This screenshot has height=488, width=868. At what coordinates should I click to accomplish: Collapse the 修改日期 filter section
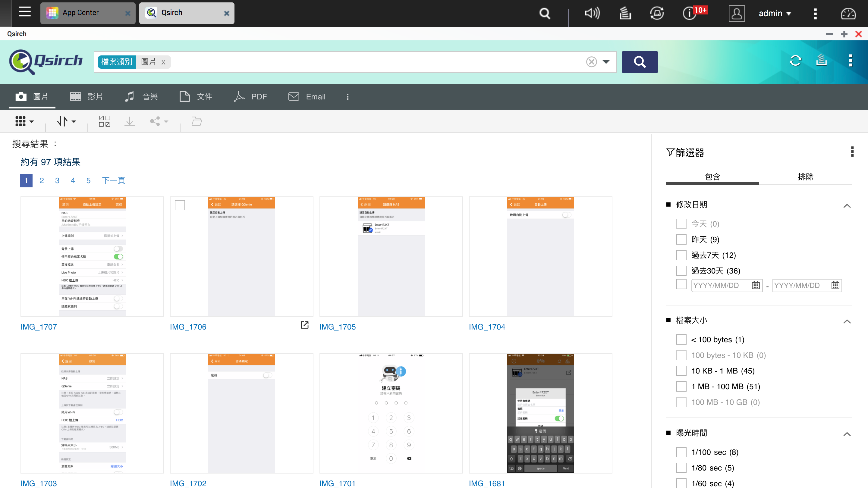click(847, 206)
